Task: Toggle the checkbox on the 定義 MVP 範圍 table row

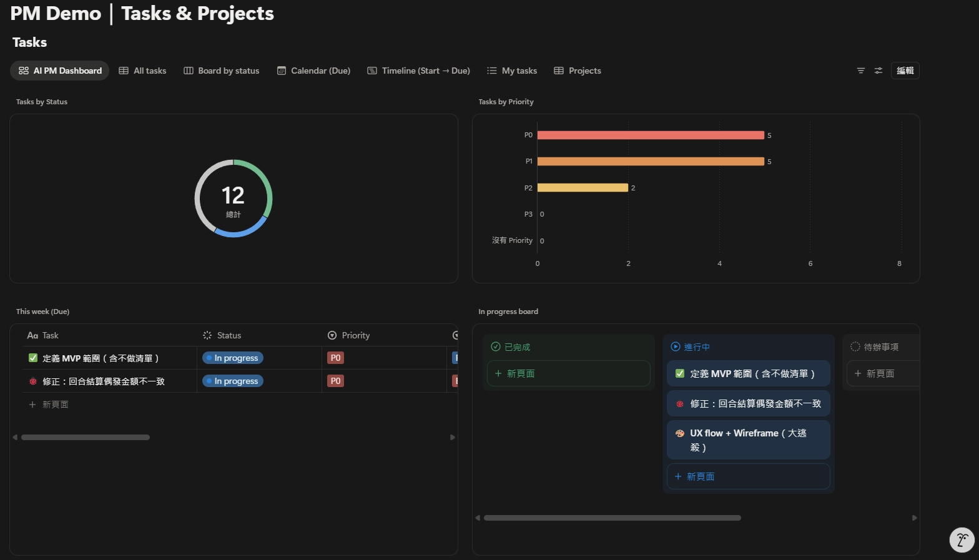Action: click(x=33, y=358)
